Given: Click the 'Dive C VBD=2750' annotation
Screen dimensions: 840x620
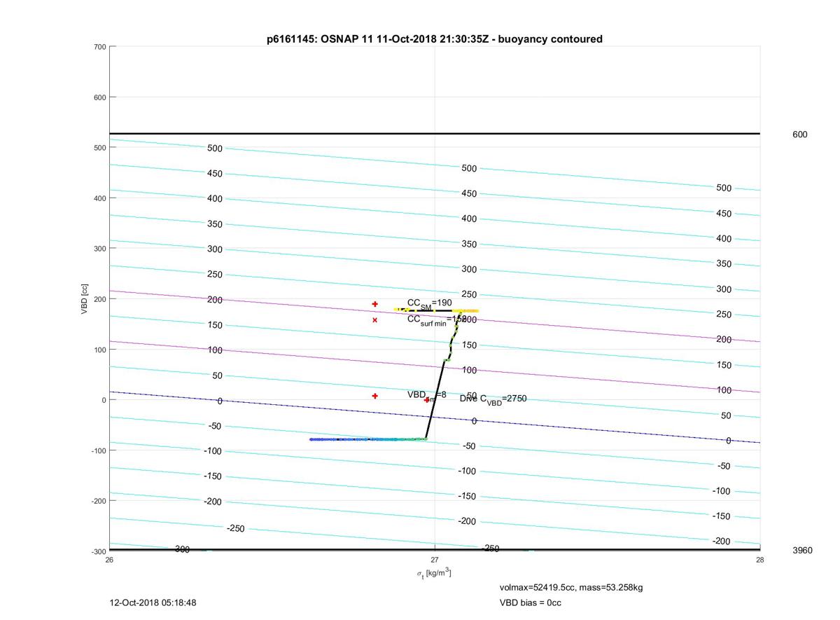Looking at the screenshot, I should click(x=493, y=399).
